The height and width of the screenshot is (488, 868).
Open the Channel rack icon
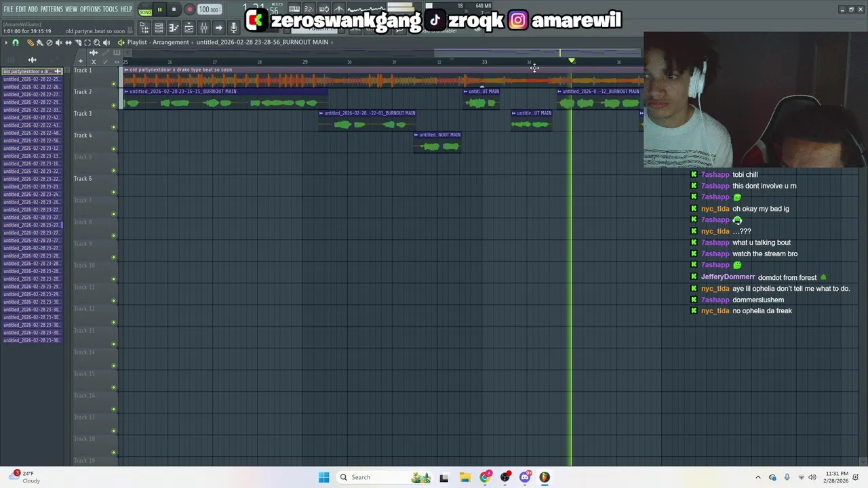(159, 28)
